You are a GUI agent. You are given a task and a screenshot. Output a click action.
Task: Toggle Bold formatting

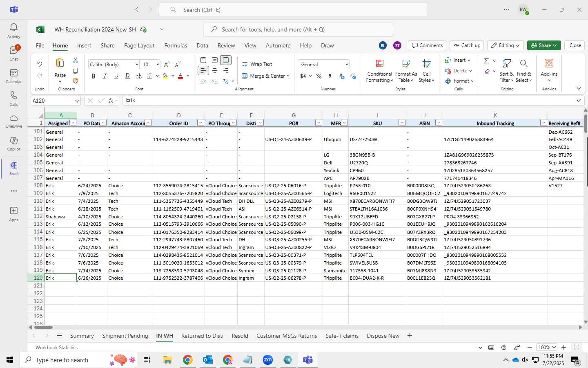point(94,76)
